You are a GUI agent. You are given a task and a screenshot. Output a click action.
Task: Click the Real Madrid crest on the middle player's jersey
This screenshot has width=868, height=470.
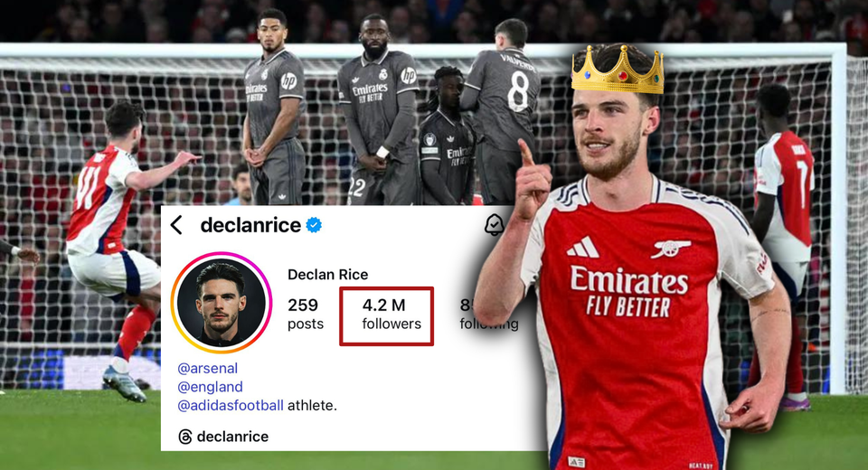(383, 74)
